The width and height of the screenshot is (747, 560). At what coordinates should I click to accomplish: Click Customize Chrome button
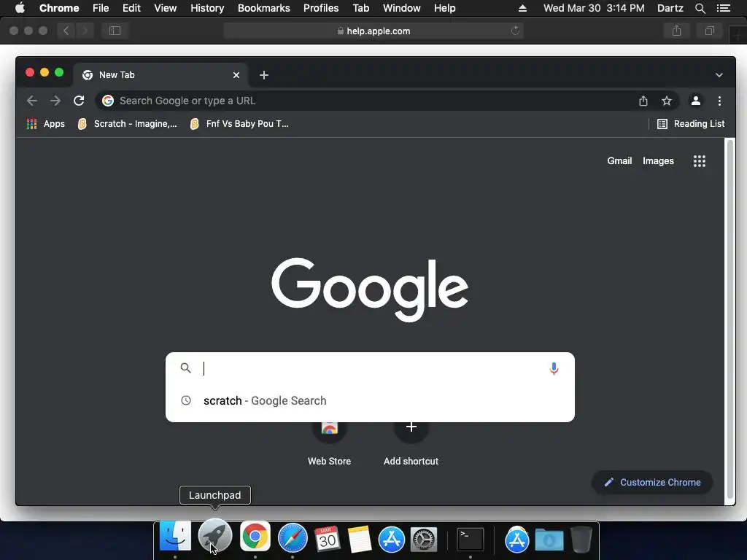tap(652, 483)
